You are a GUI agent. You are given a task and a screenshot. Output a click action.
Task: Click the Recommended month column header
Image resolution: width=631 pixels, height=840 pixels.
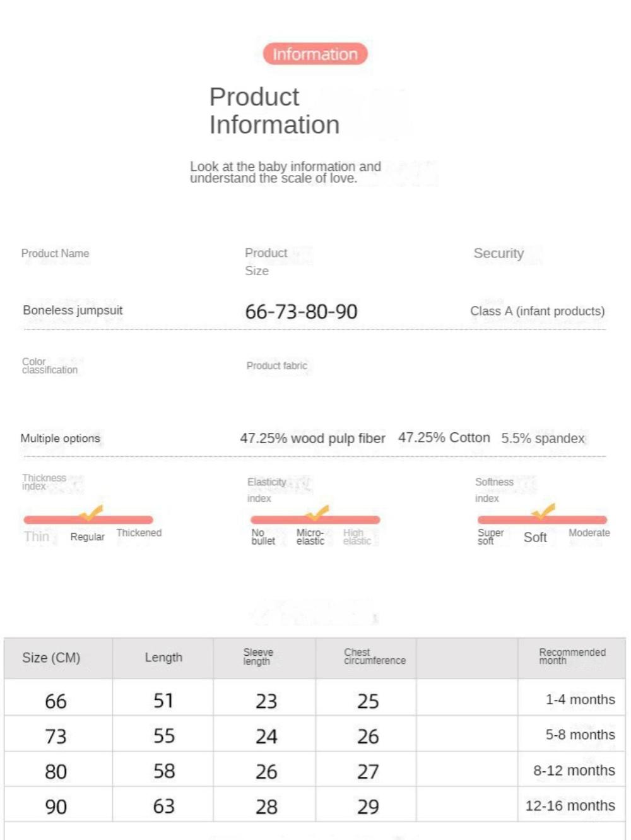pyautogui.click(x=572, y=658)
